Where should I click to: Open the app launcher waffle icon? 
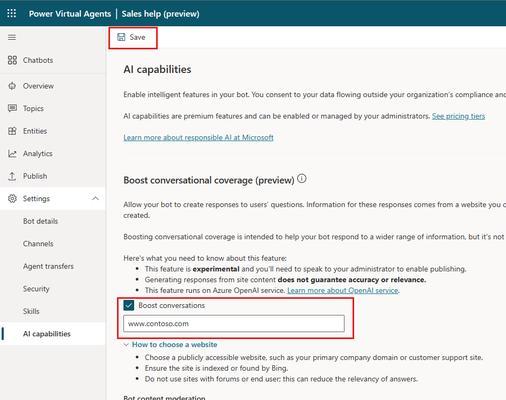(x=12, y=13)
